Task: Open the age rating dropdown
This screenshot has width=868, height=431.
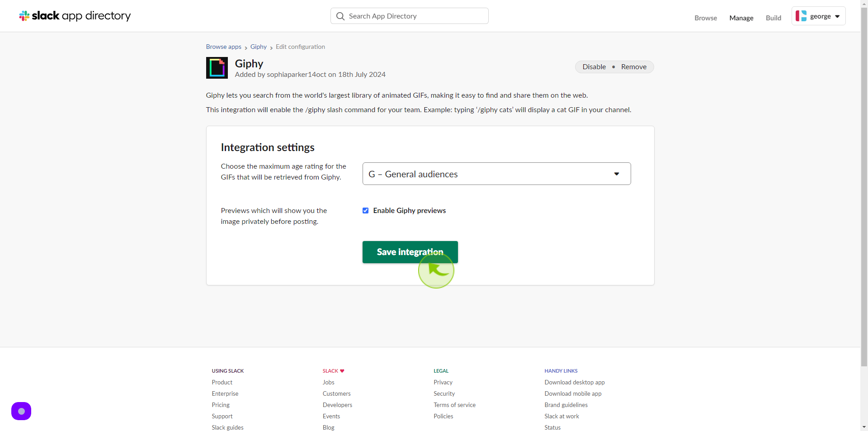Action: coord(496,174)
